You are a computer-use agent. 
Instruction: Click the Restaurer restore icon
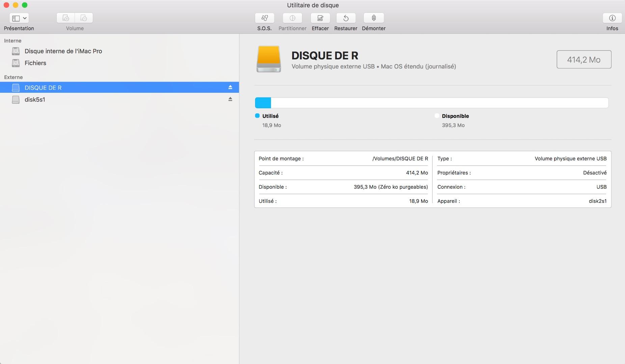click(346, 18)
